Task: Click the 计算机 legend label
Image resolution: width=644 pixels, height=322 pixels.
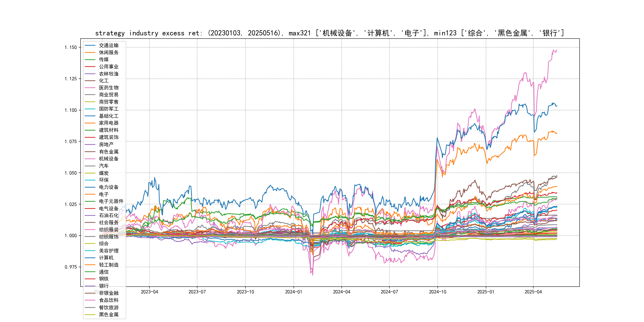Action: (106, 258)
